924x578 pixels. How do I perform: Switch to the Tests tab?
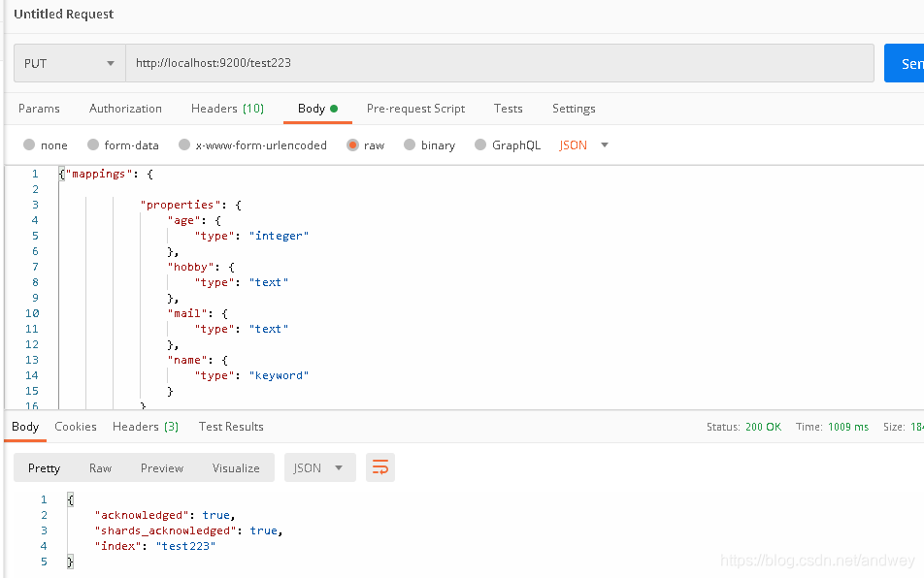point(508,108)
